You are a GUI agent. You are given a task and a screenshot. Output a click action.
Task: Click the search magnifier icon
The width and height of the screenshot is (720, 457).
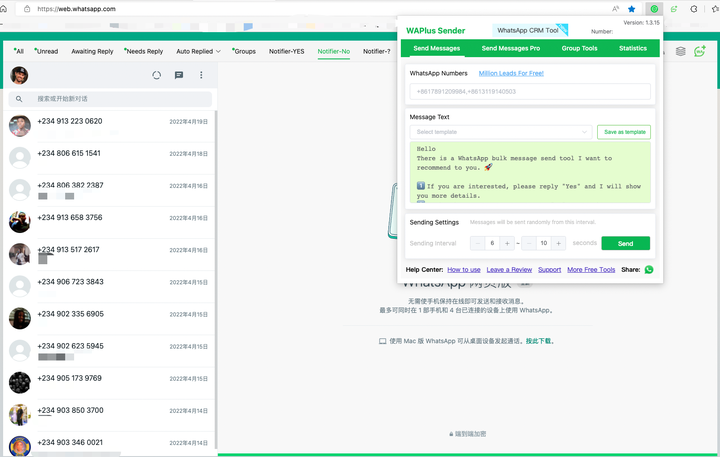(19, 99)
